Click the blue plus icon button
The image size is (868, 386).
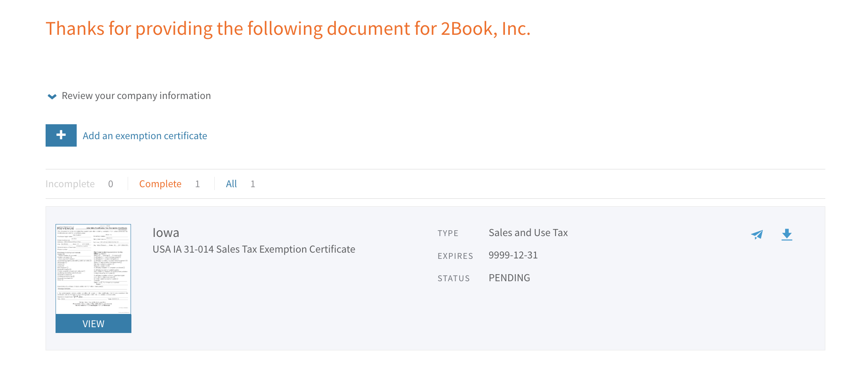pos(61,135)
